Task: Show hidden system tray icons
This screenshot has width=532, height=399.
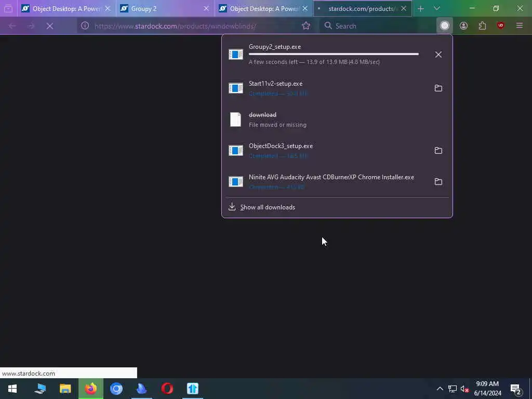Action: pyautogui.click(x=440, y=389)
